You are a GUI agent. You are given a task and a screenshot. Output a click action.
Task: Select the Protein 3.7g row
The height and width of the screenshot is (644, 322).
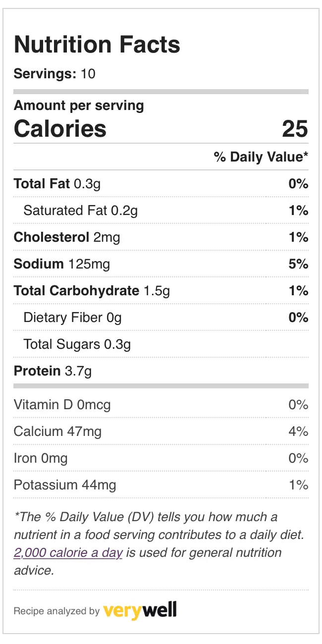click(161, 371)
